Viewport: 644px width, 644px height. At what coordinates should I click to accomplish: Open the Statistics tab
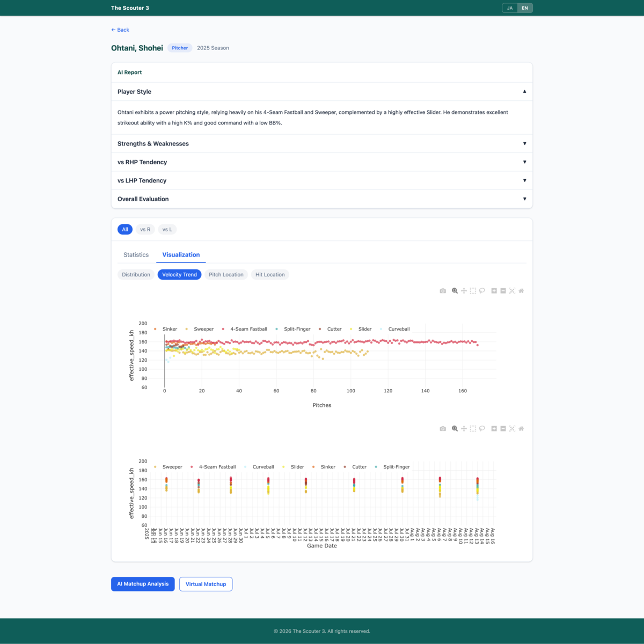click(x=136, y=255)
